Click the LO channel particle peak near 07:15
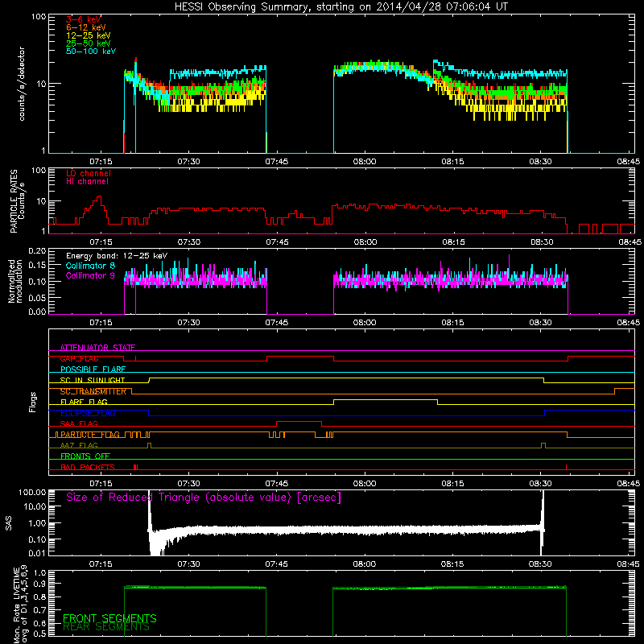 coord(98,199)
